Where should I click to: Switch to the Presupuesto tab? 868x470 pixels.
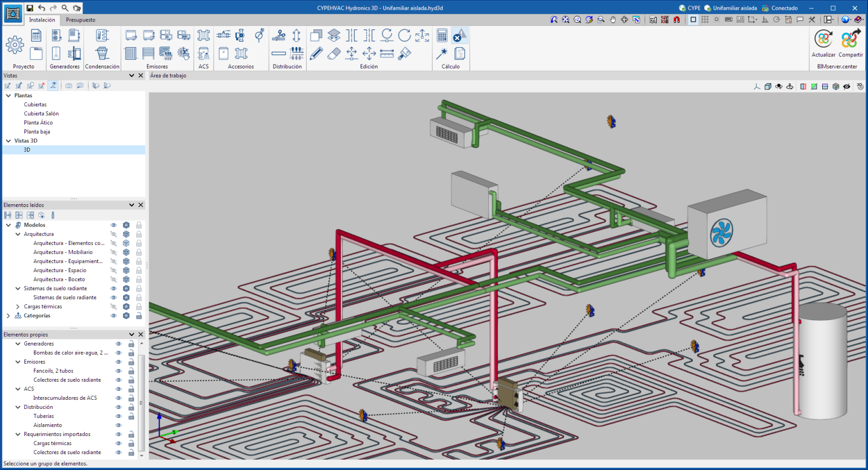coord(80,20)
